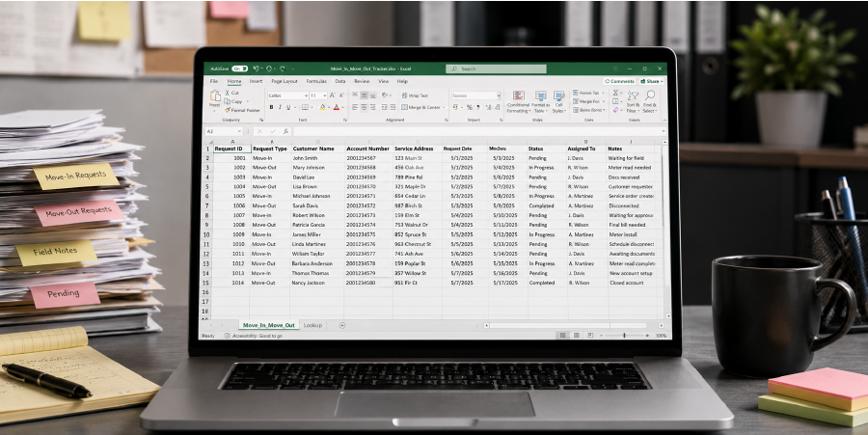Expand the font size dropdown
Image resolution: width=868 pixels, height=435 pixels.
click(x=318, y=95)
